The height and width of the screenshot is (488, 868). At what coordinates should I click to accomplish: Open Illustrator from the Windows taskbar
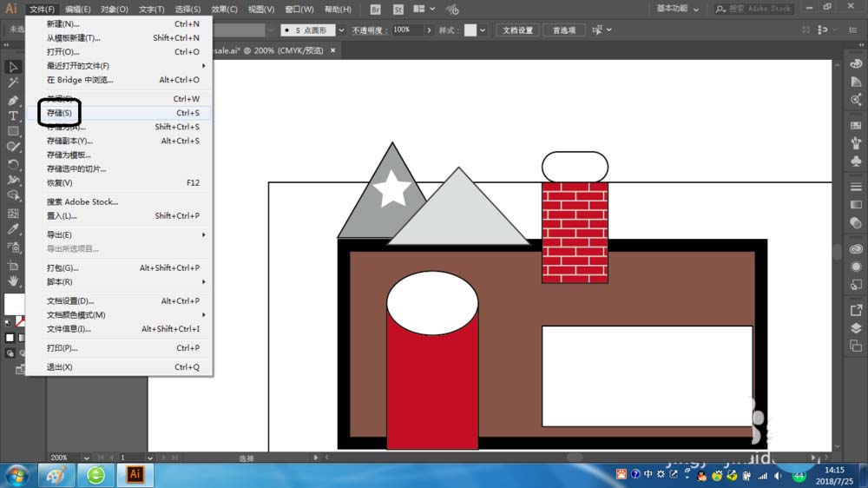tap(135, 475)
